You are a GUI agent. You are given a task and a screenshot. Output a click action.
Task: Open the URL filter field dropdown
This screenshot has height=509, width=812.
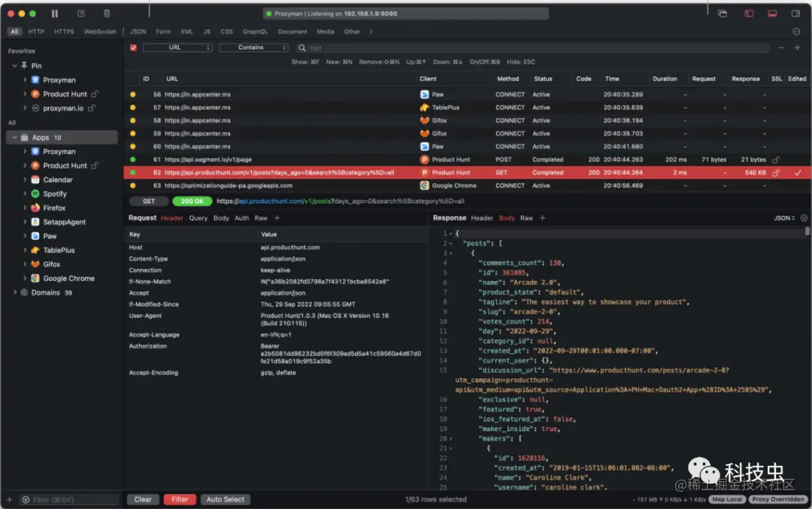tap(177, 47)
